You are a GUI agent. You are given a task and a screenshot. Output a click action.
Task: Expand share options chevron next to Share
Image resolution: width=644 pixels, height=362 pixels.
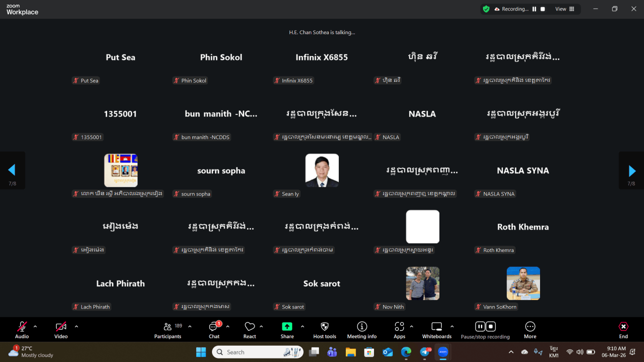point(302,327)
